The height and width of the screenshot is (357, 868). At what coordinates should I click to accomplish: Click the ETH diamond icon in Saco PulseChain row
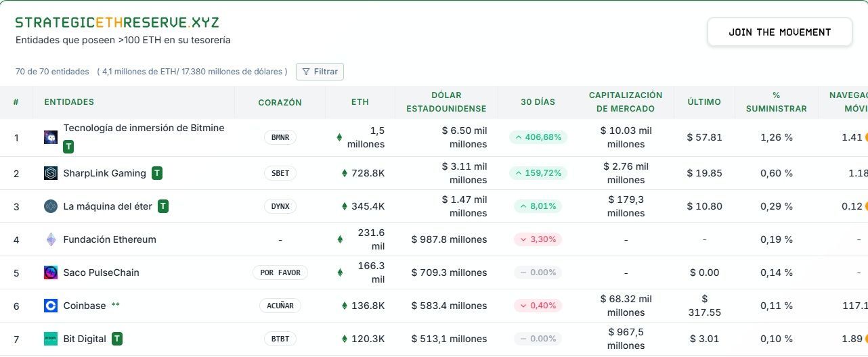point(340,272)
